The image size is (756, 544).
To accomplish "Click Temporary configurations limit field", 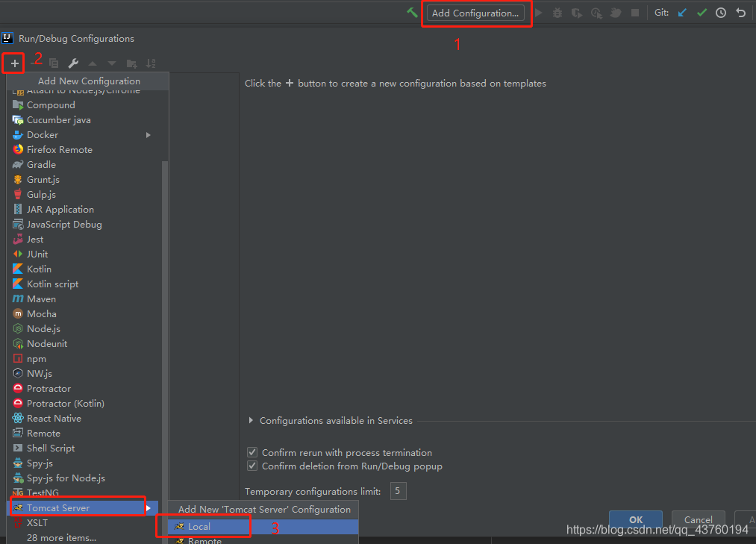I will coord(399,491).
